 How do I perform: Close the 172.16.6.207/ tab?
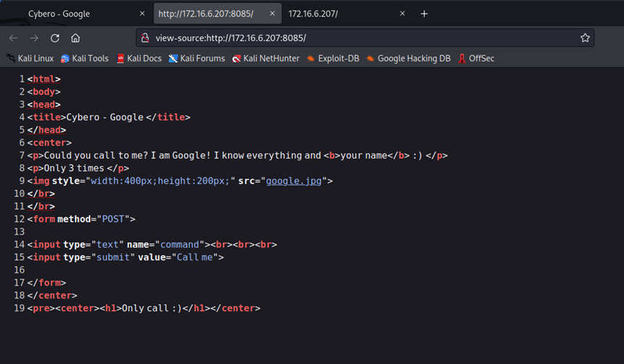(402, 14)
